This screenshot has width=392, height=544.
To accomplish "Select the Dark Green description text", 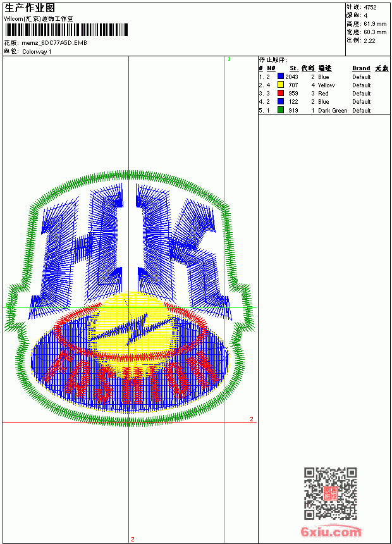I will pyautogui.click(x=333, y=110).
